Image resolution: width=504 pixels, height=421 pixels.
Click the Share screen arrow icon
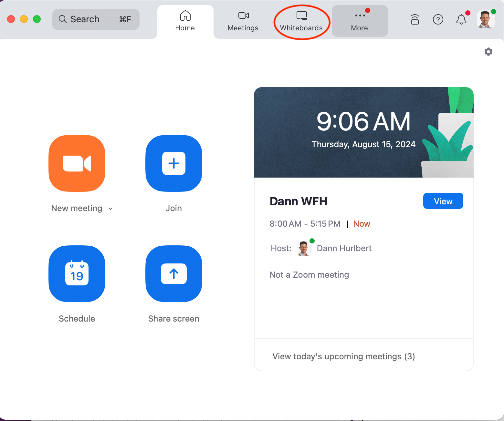click(x=174, y=274)
